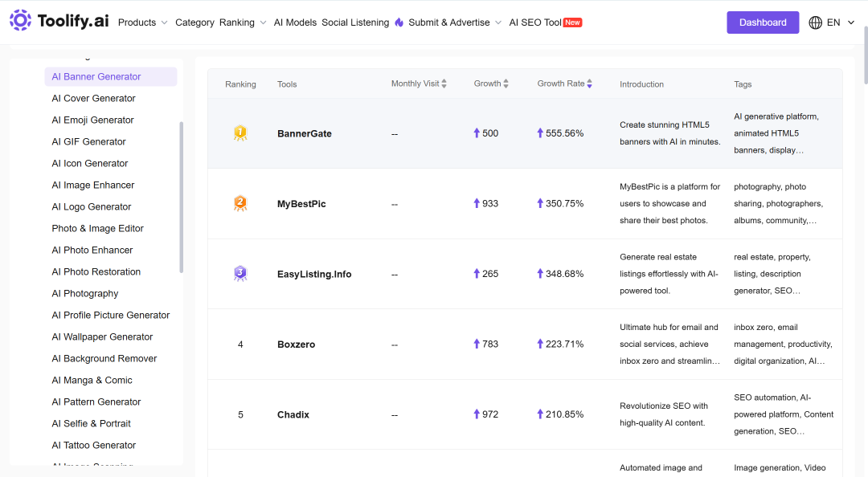Select AI Photography category
Screen dimensions: 868x477
(85, 293)
